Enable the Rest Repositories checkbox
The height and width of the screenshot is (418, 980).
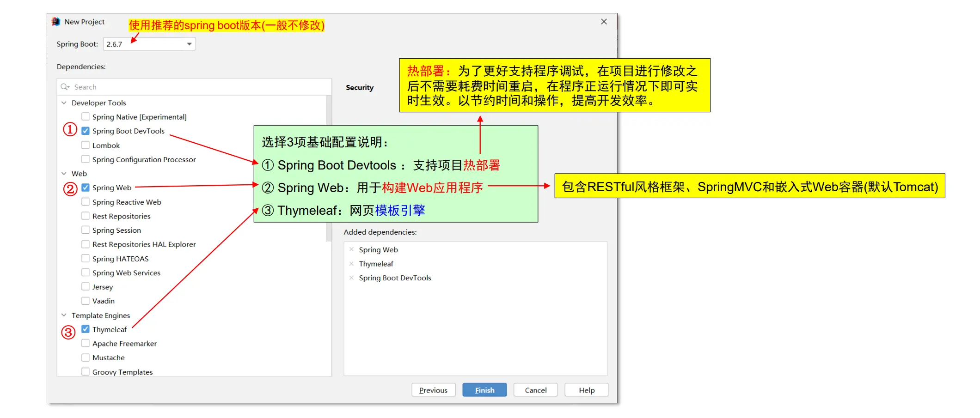click(x=86, y=216)
